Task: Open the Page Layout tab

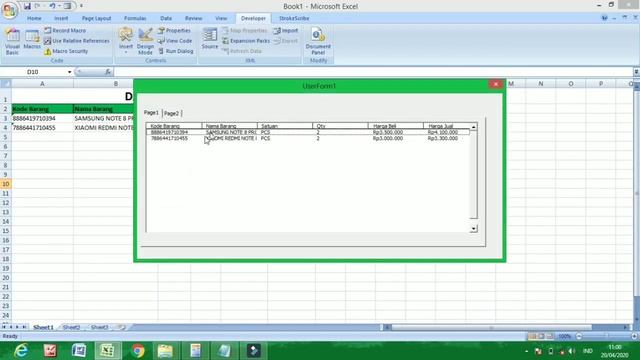Action: (x=96, y=18)
